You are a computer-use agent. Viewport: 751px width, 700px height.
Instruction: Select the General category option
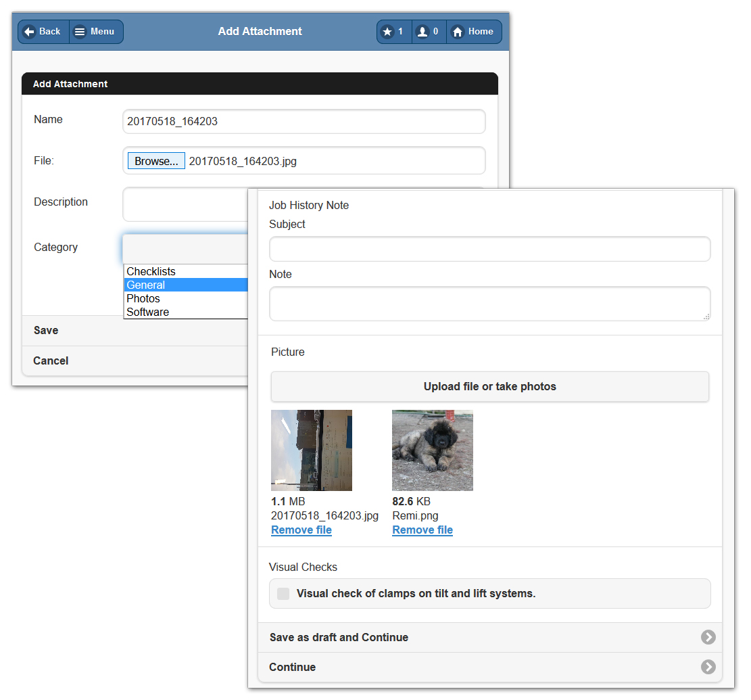[146, 285]
